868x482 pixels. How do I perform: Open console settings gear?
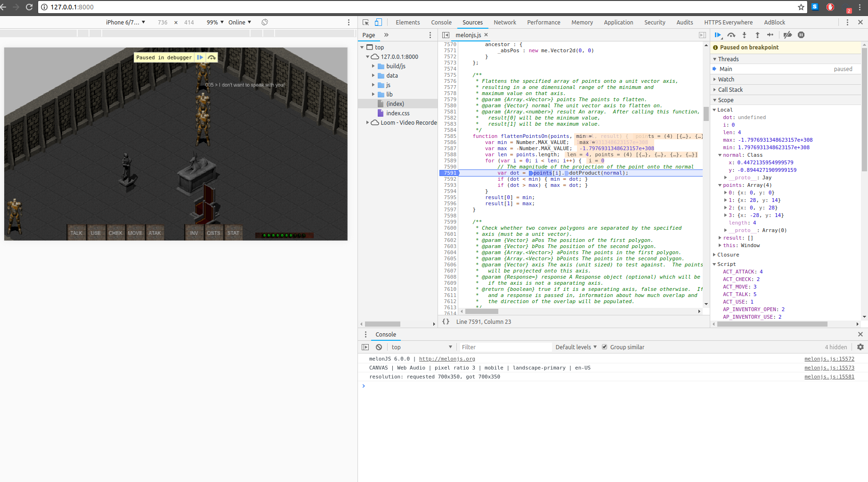pos(860,347)
